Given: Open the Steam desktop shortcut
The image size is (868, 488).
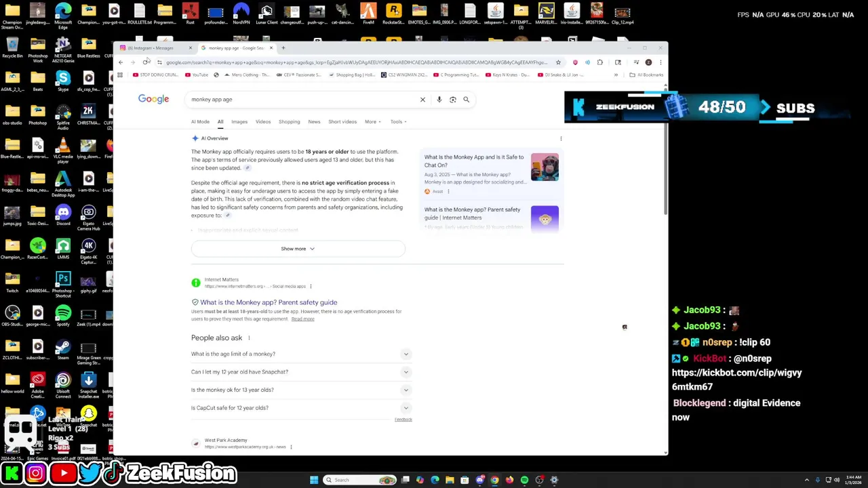Looking at the screenshot, I should point(63,349).
